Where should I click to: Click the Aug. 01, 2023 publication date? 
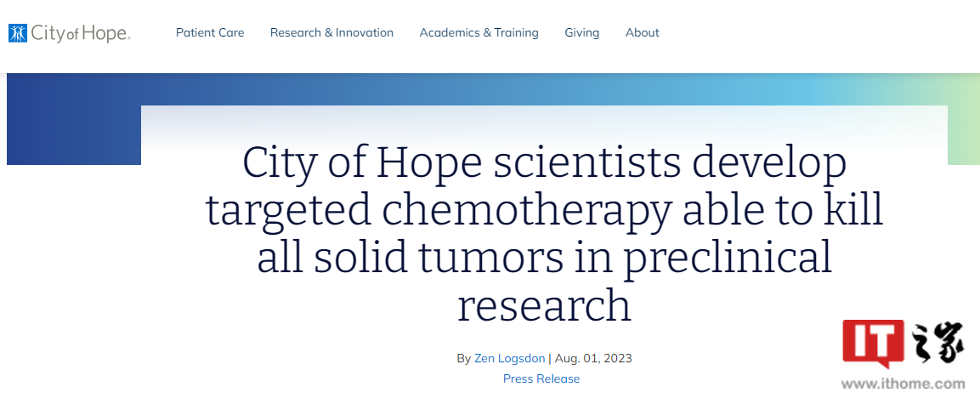click(x=593, y=358)
